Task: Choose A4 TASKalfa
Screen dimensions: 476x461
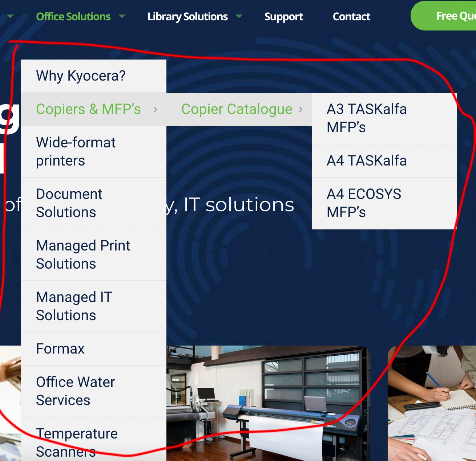Action: 384,161
